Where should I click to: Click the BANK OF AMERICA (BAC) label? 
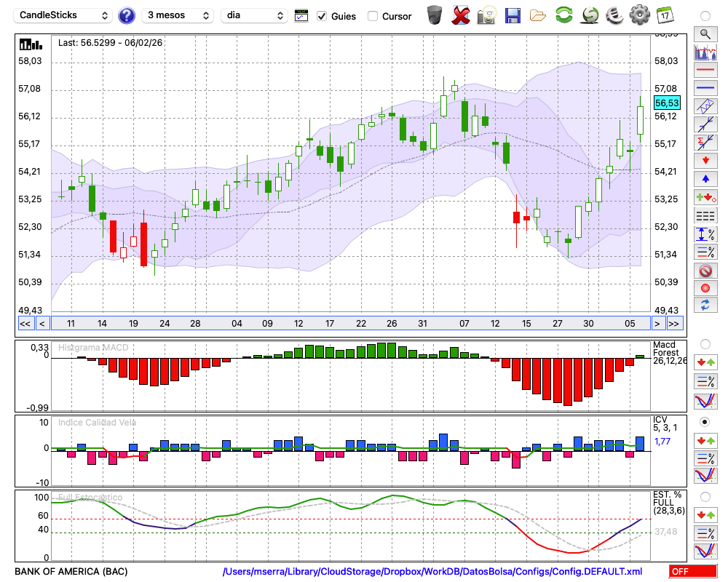coord(71,571)
